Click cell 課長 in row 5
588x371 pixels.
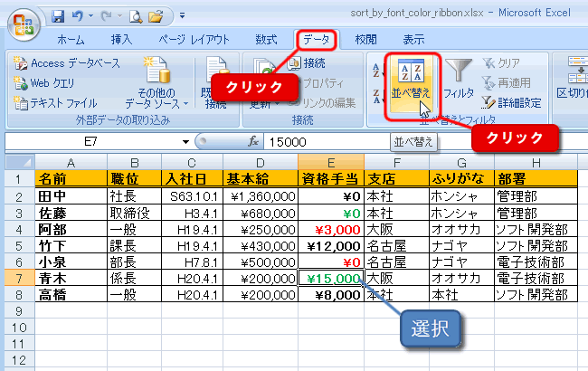(x=134, y=246)
